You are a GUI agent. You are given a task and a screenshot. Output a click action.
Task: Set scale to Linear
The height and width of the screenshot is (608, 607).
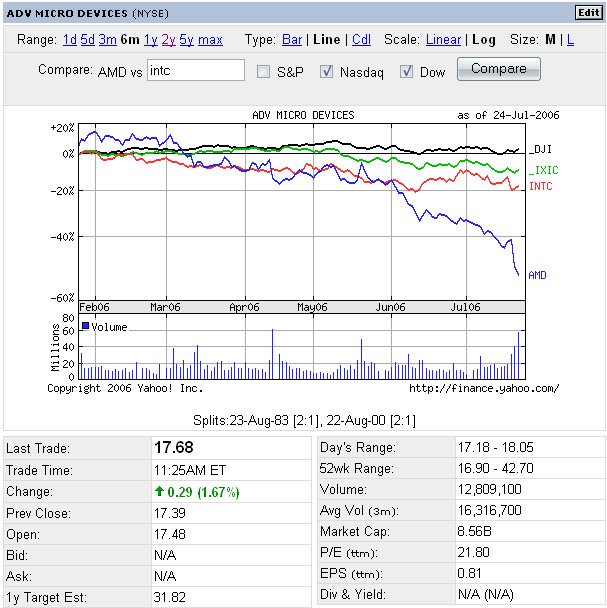pyautogui.click(x=443, y=40)
